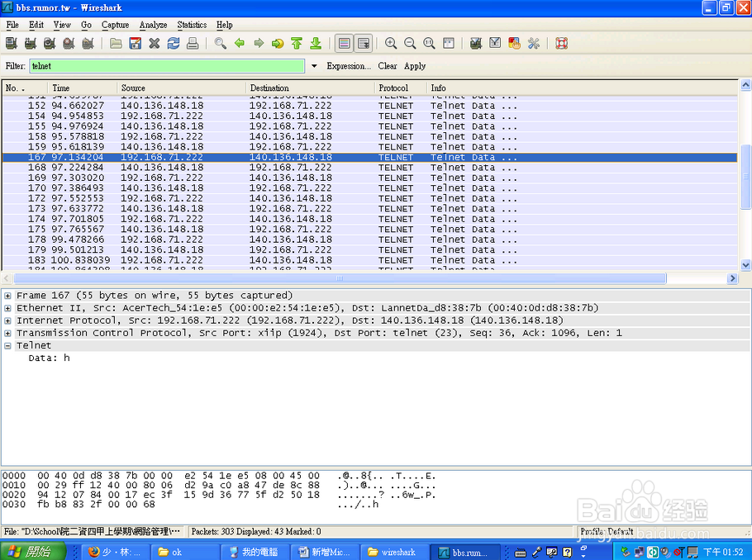Select packet 152 in the list
The height and width of the screenshot is (560, 752).
(x=369, y=106)
